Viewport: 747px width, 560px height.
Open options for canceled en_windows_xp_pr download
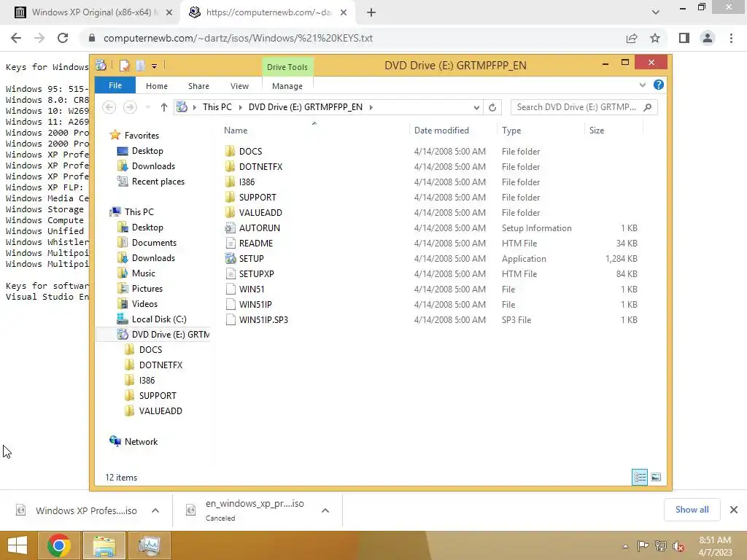coord(325,510)
